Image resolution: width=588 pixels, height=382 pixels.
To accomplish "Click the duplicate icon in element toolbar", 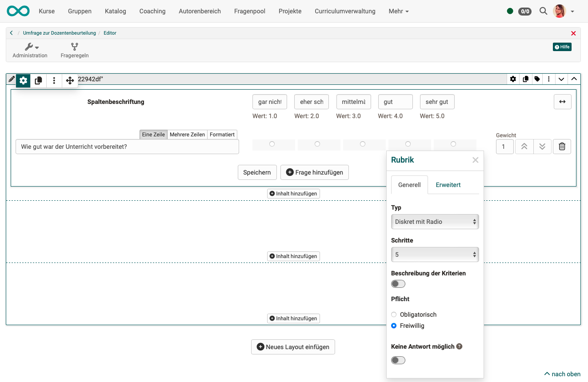I will pos(39,80).
